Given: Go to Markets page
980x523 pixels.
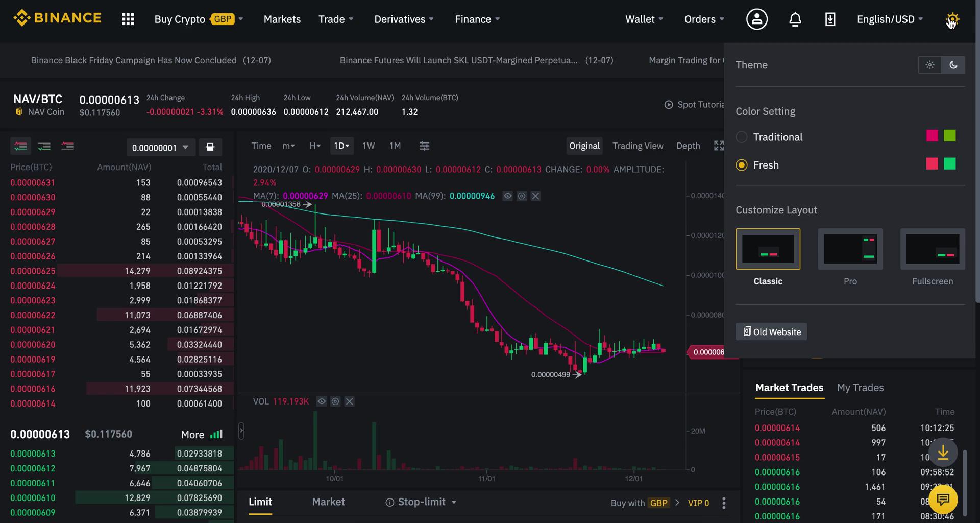Looking at the screenshot, I should pos(282,19).
